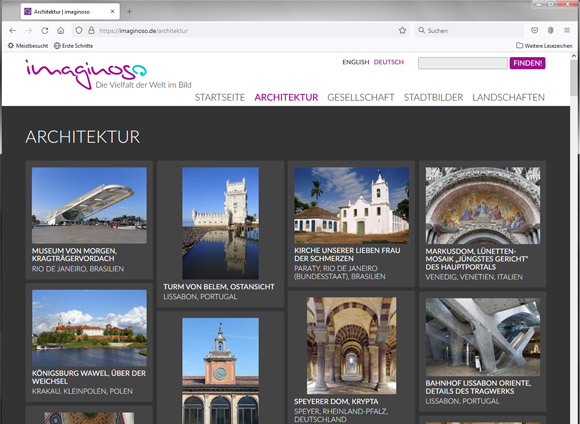Open the STARTSEITE menu item
Image resolution: width=580 pixels, height=424 pixels.
[x=220, y=97]
